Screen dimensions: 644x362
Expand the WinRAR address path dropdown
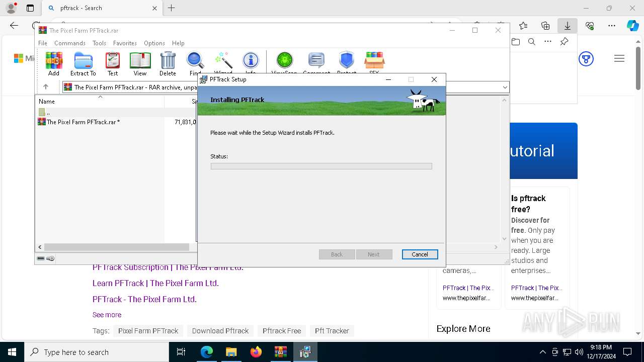click(505, 87)
